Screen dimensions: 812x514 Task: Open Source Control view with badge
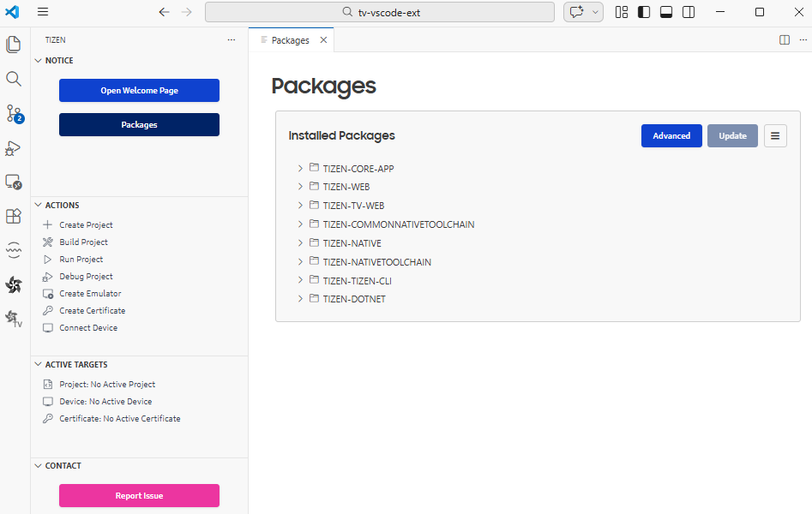[14, 113]
